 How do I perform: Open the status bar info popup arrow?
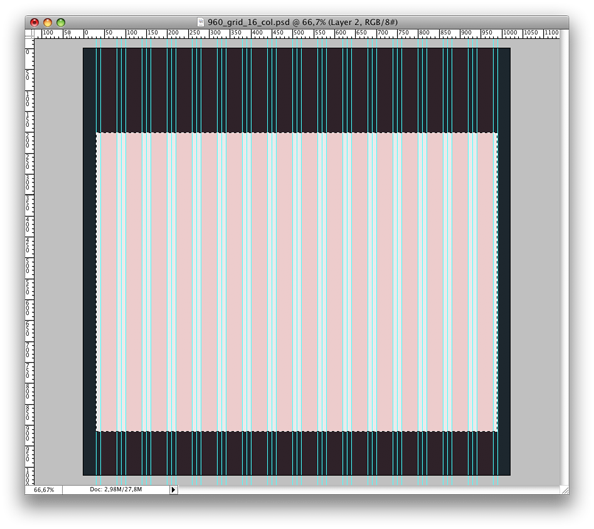173,490
